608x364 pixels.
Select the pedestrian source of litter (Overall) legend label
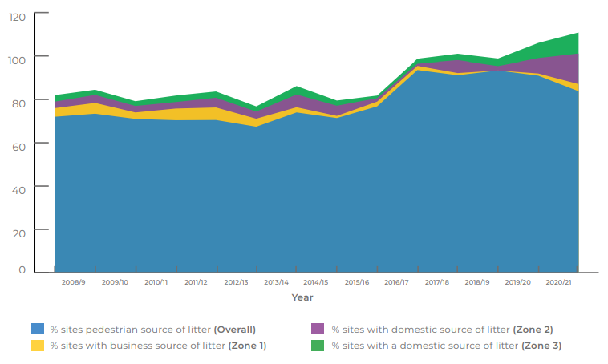pyautogui.click(x=152, y=330)
